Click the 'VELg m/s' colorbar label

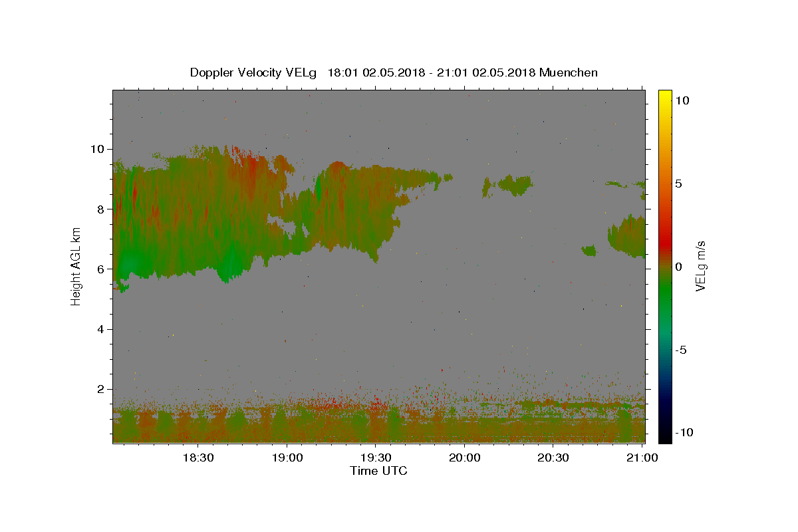[x=701, y=266]
